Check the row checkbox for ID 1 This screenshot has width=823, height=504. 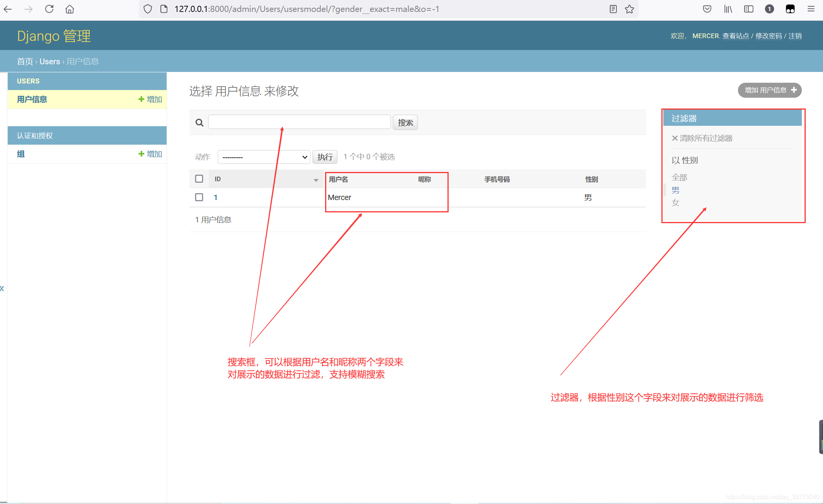[199, 197]
